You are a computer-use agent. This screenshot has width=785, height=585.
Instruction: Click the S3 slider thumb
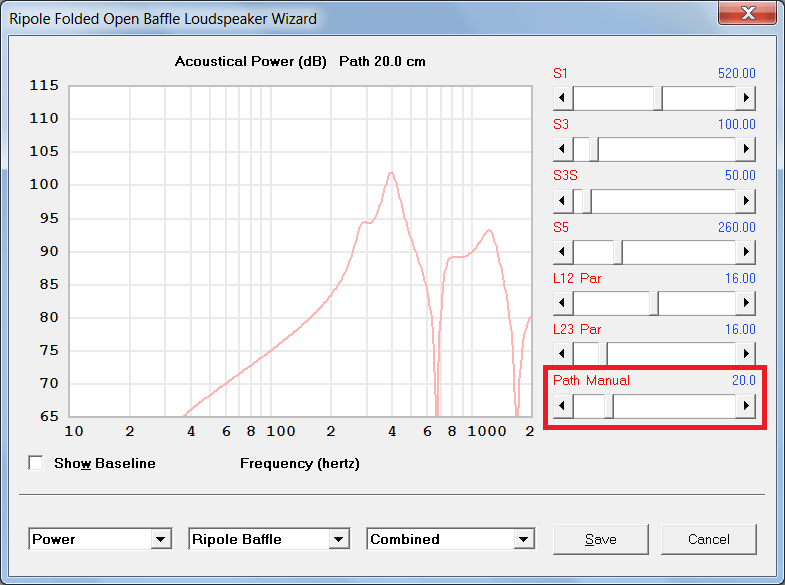coord(594,149)
